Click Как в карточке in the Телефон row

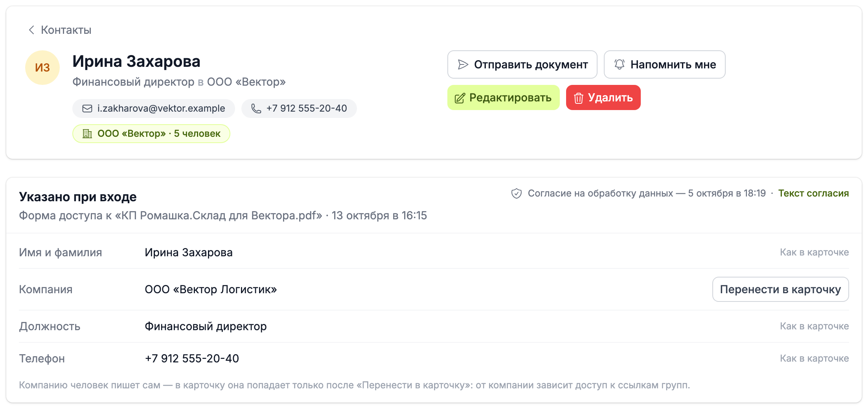(814, 358)
